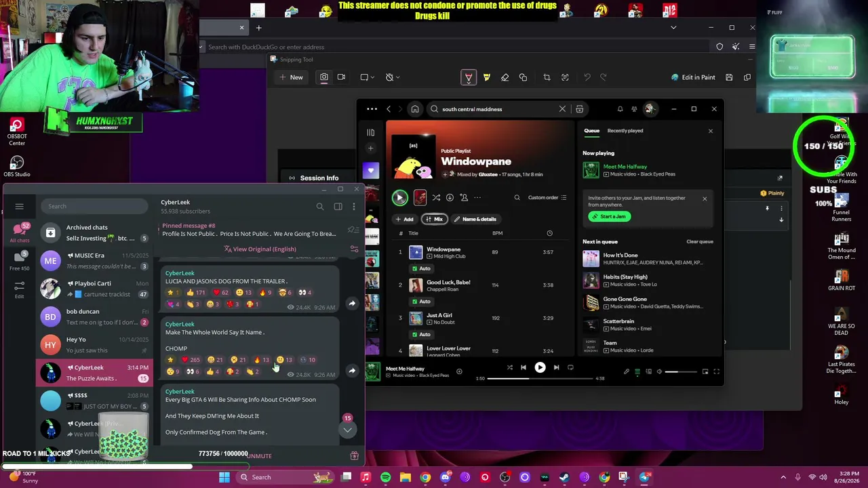868x488 pixels.
Task: Search within the Windowpane playlist
Action: coord(517,198)
